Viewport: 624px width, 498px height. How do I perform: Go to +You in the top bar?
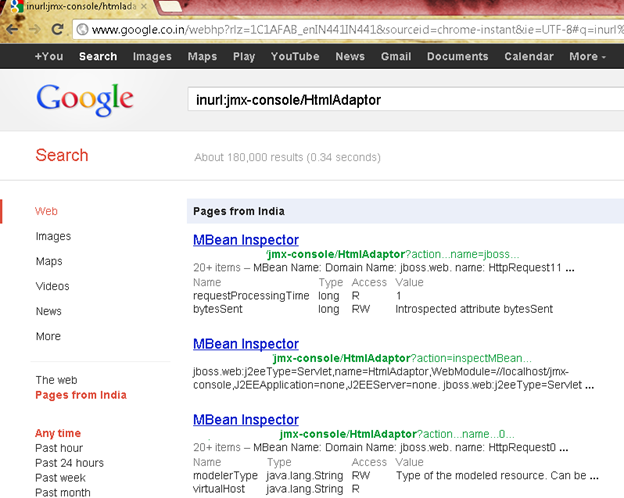[x=49, y=57]
